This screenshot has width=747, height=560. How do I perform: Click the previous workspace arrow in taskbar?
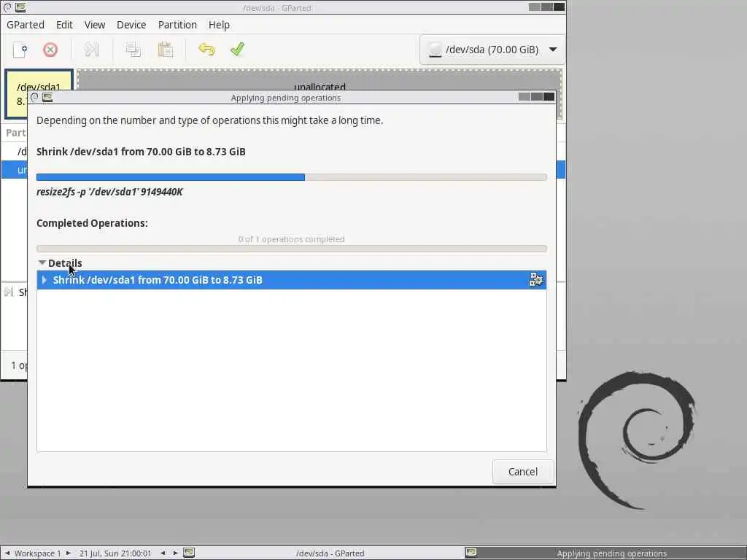point(7,553)
